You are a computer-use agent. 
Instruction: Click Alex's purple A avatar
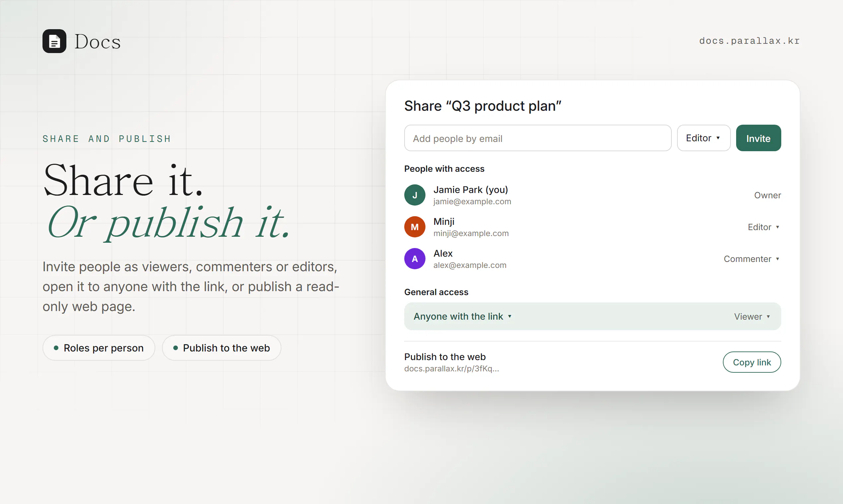click(x=415, y=259)
